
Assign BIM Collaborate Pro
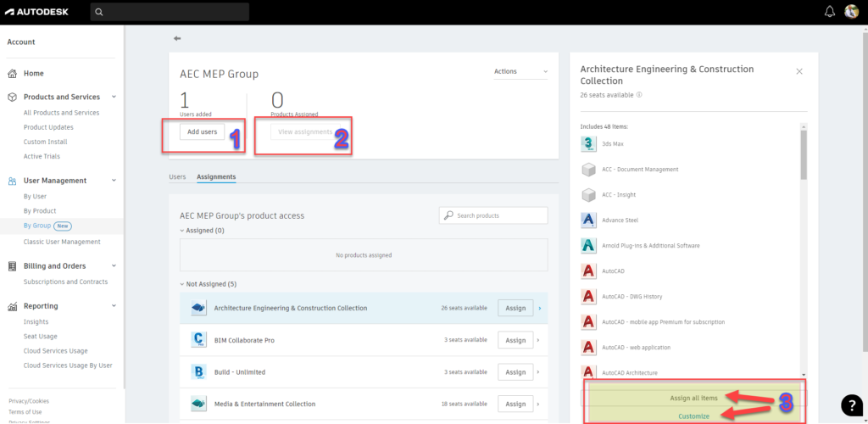(515, 340)
